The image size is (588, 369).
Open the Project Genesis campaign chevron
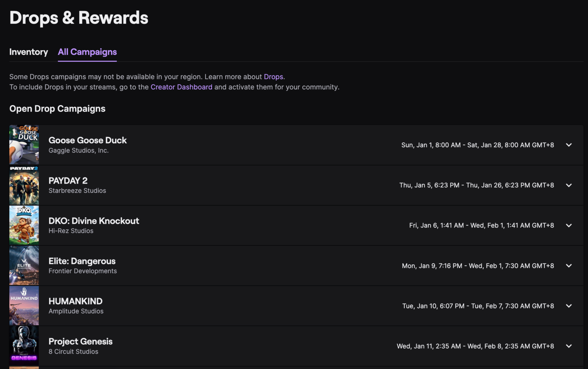tap(569, 346)
